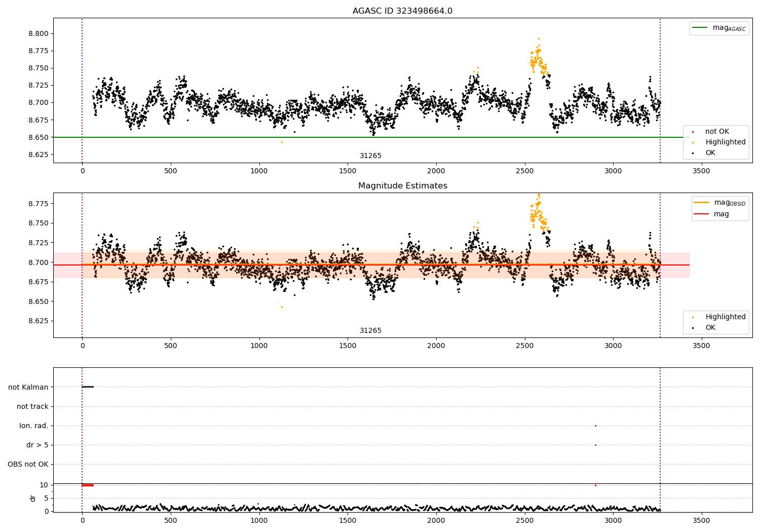This screenshot has height=532, width=760.
Task: Click the AGASC ID 323498664.0 plot title
Action: pos(402,11)
